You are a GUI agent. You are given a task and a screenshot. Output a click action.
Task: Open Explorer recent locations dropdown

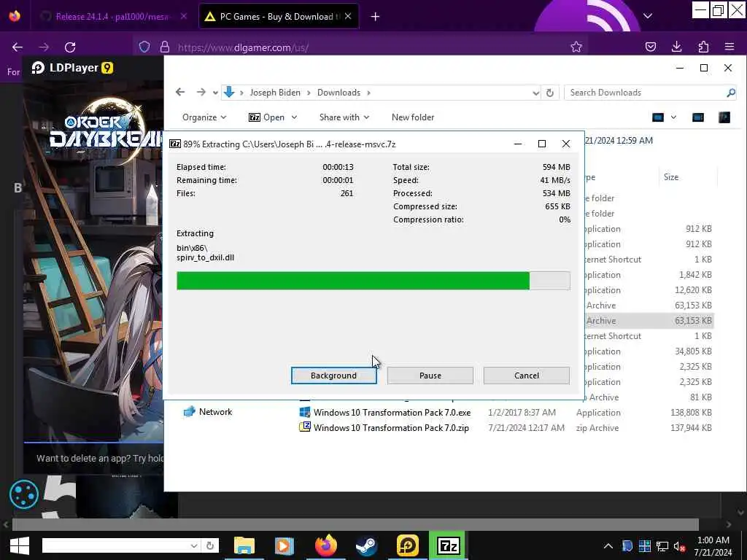click(x=215, y=93)
